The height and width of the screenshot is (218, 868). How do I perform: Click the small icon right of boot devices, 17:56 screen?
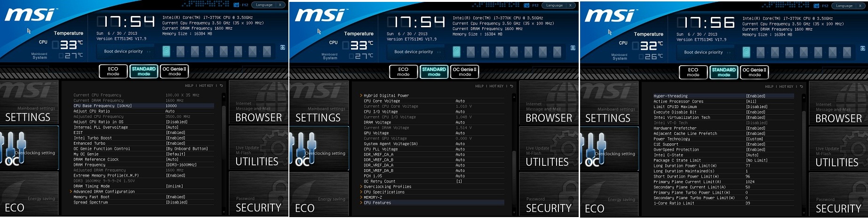click(x=862, y=48)
